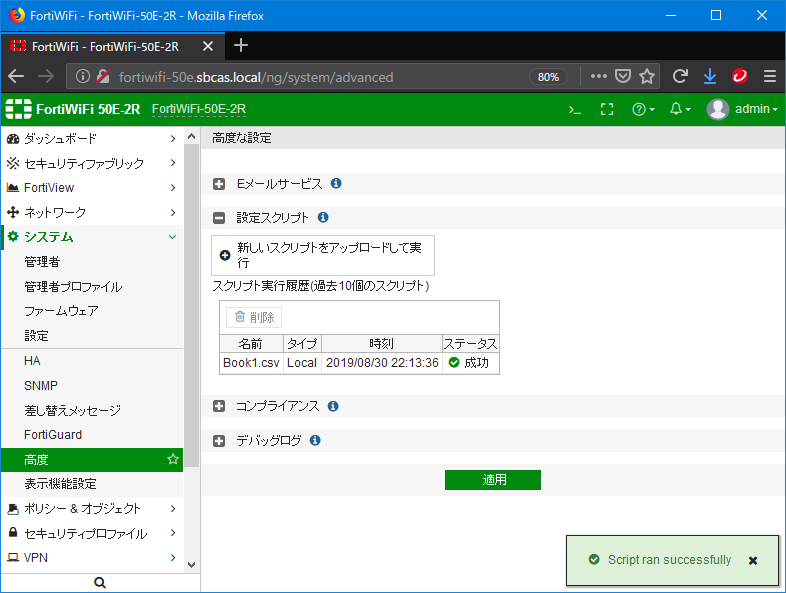
Task: Bookmark this page with star icon
Action: click(647, 76)
